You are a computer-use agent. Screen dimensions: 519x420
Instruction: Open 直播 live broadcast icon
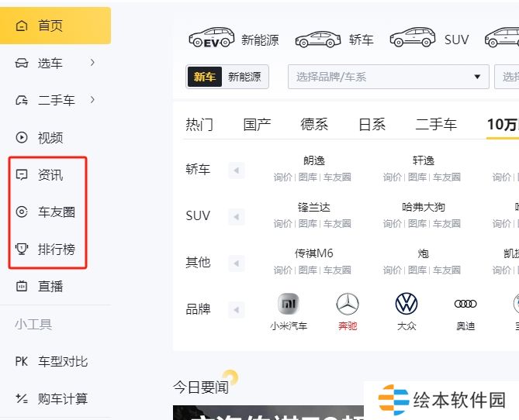pyautogui.click(x=22, y=287)
